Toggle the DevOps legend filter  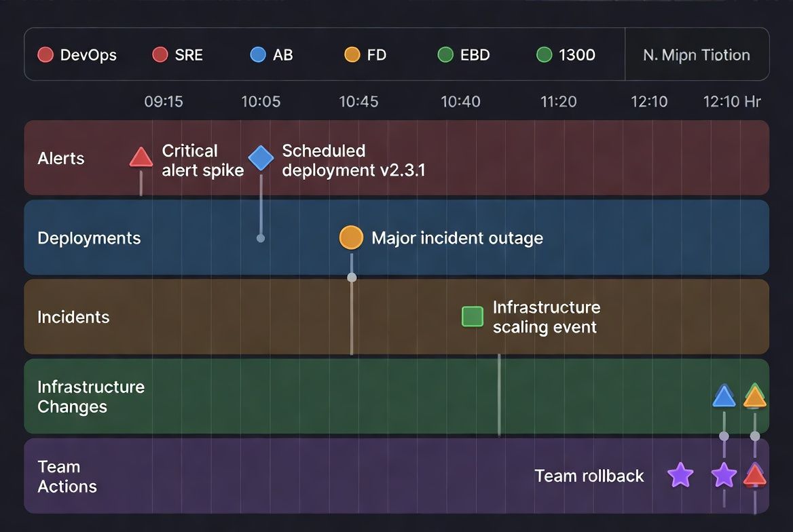click(77, 54)
